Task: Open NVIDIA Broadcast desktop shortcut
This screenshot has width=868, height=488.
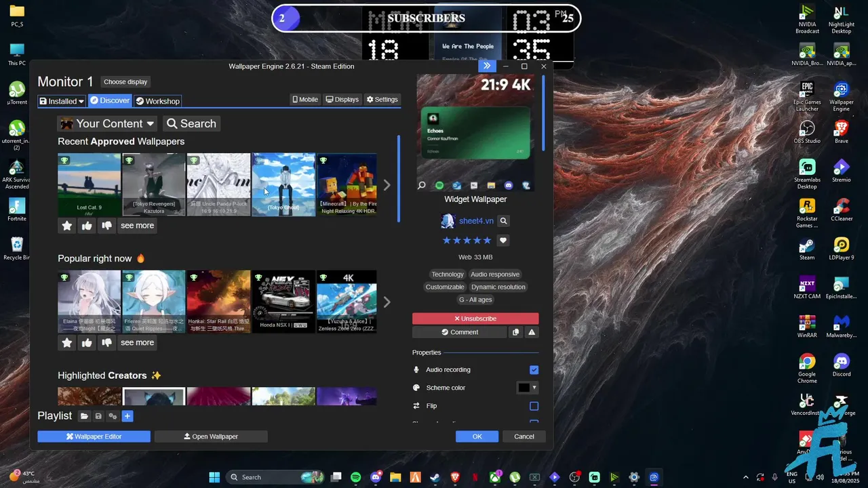Action: tap(807, 20)
